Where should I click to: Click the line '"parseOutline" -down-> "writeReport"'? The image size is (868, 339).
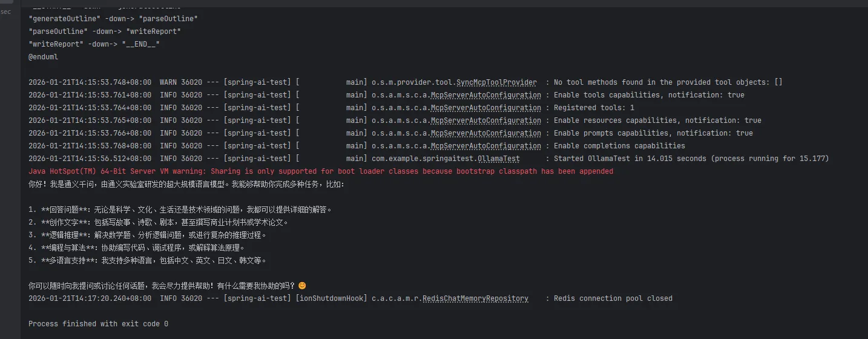[105, 31]
